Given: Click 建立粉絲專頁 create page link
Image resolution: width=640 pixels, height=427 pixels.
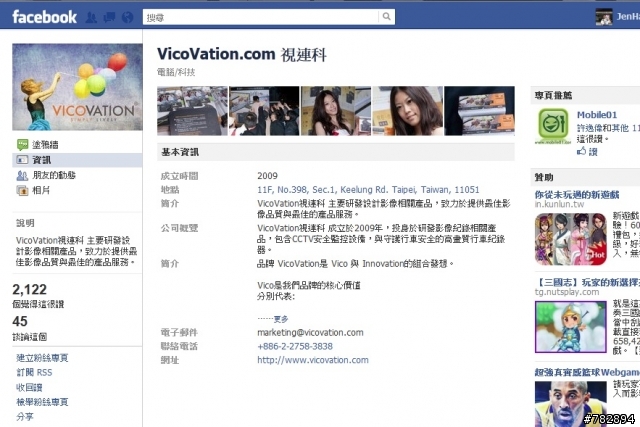Looking at the screenshot, I should point(42,358).
